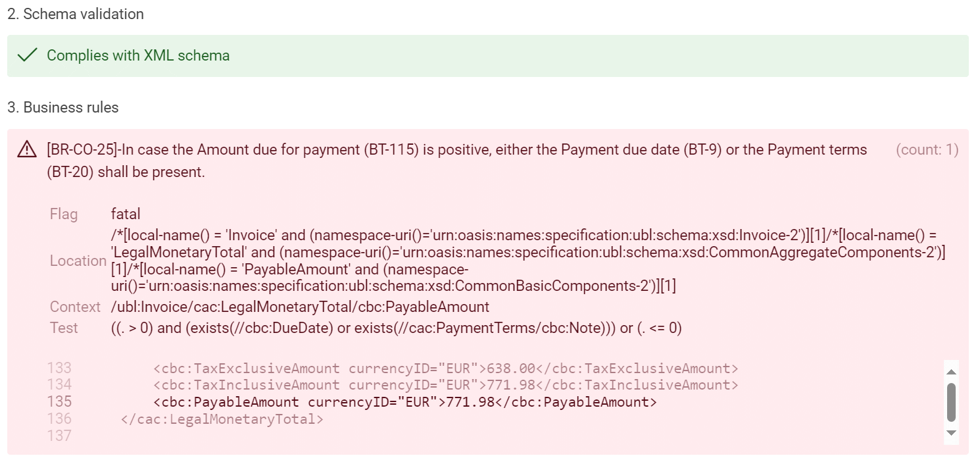Click the Location XPath text block
Viewport: 980px width, 460px height.
527,261
